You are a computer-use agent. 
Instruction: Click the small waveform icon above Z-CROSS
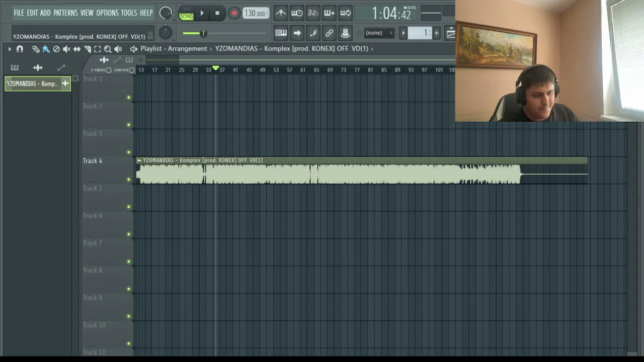pyautogui.click(x=104, y=60)
